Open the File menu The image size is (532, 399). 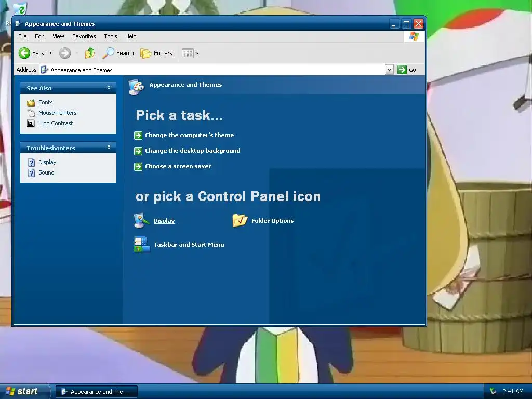[x=22, y=36]
